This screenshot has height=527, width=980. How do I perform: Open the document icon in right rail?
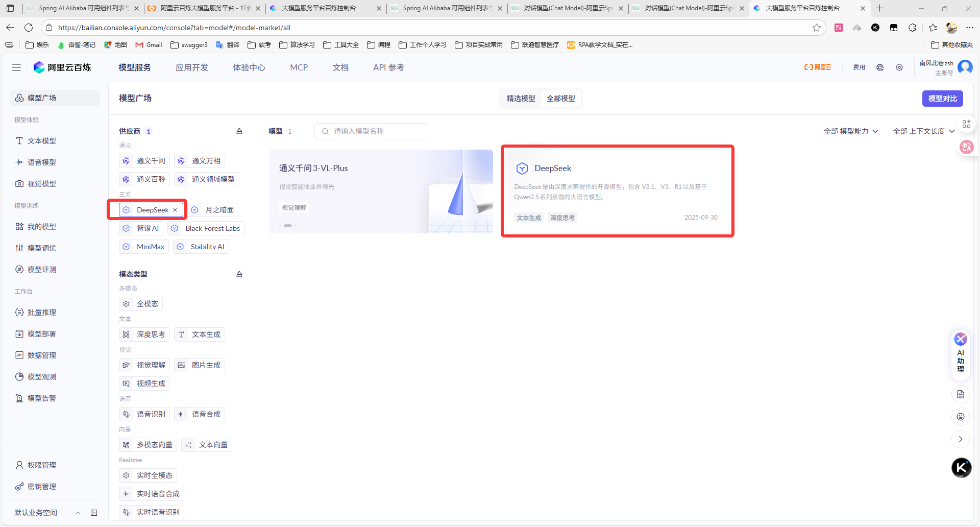[x=961, y=394]
